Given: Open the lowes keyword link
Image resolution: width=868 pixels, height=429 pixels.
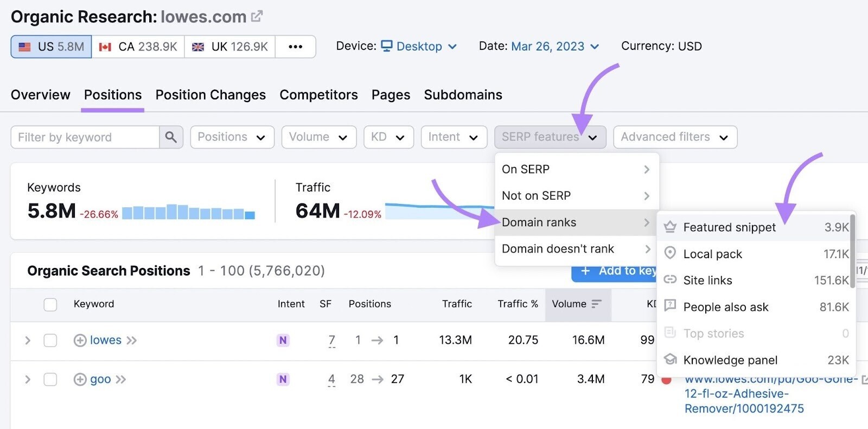Looking at the screenshot, I should (x=106, y=340).
